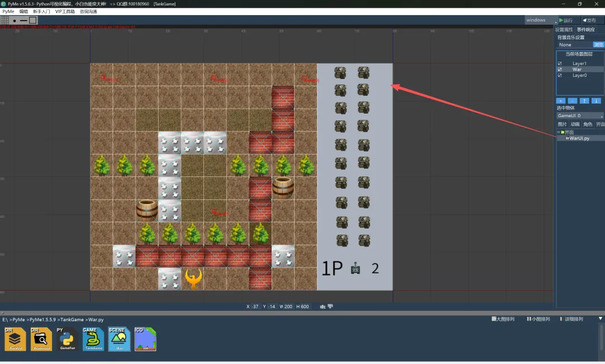This screenshot has height=364, width=605.
Task: Collapse the 界面 tree node
Action: [x=559, y=132]
